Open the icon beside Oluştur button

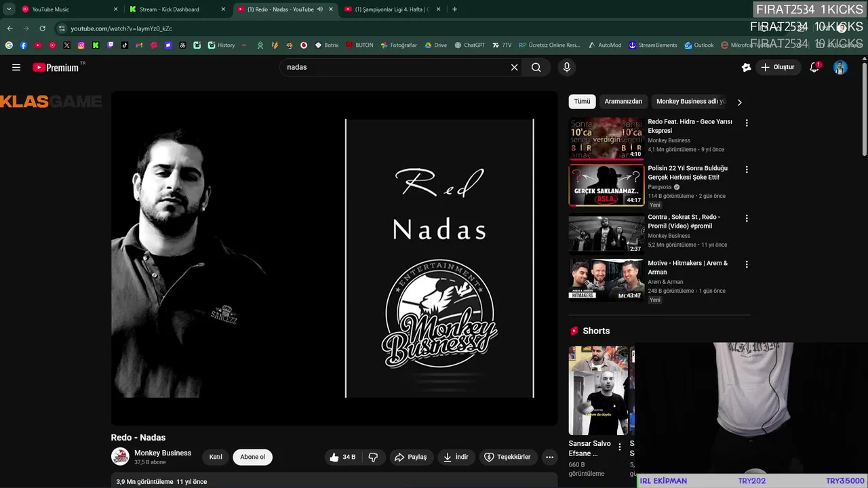point(746,67)
